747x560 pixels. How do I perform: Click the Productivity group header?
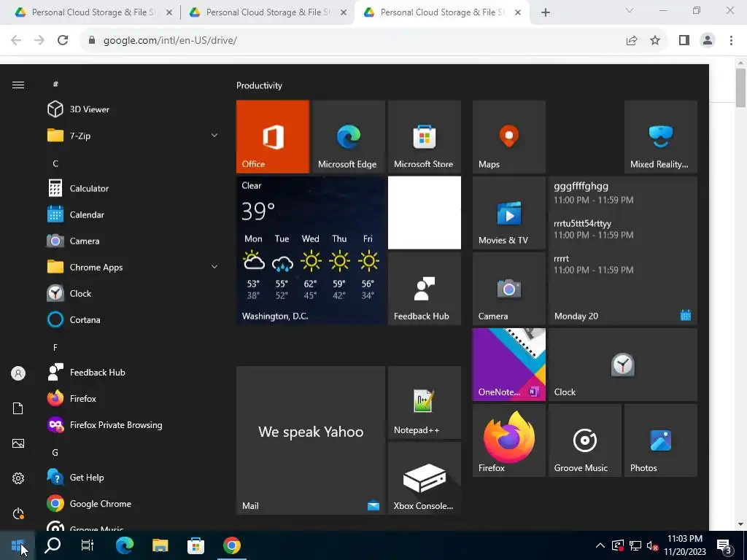[x=259, y=85]
